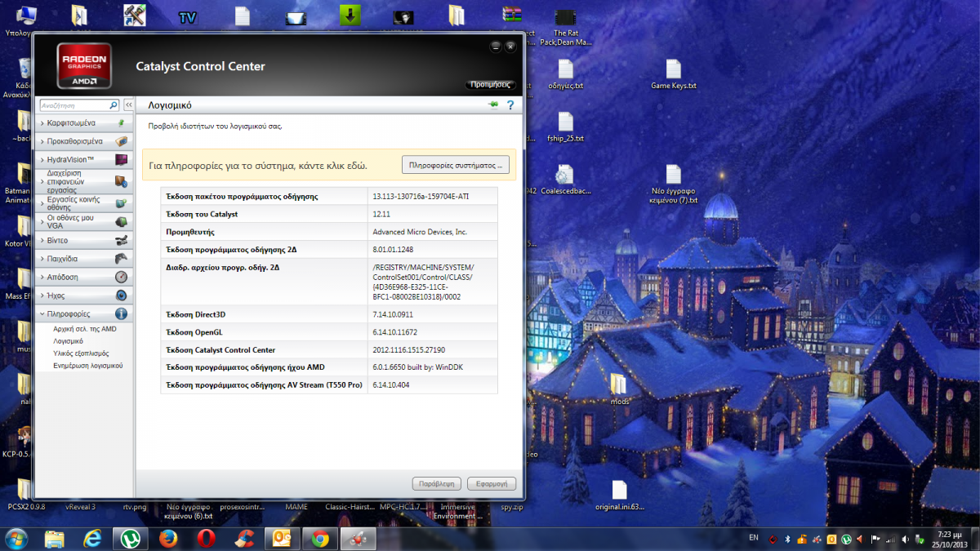This screenshot has height=551, width=980.
Task: Open Αρχική σελ. της AMD page
Action: click(x=85, y=328)
